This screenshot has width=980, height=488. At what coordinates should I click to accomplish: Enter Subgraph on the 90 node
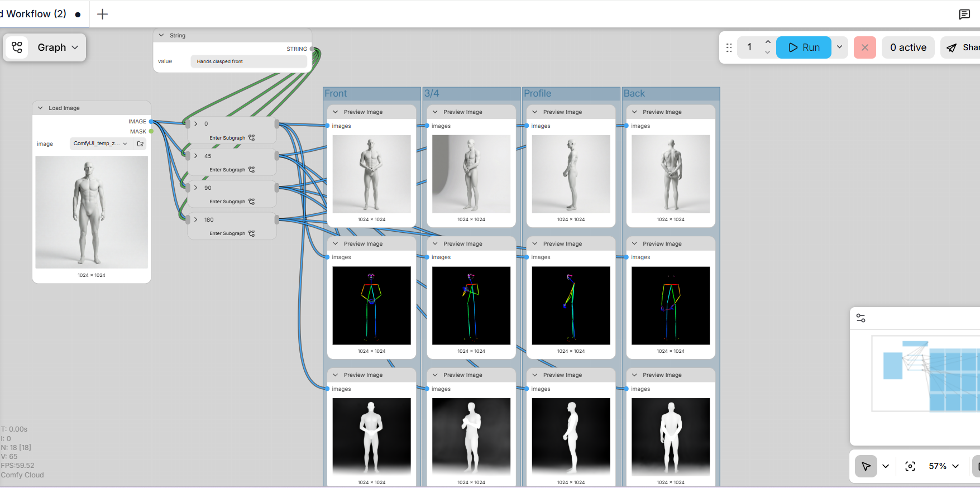click(232, 202)
